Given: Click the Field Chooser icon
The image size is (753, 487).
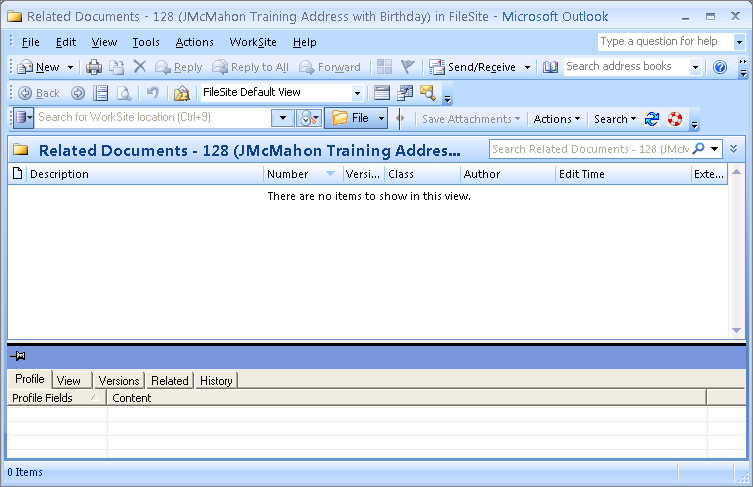Looking at the screenshot, I should [x=405, y=93].
